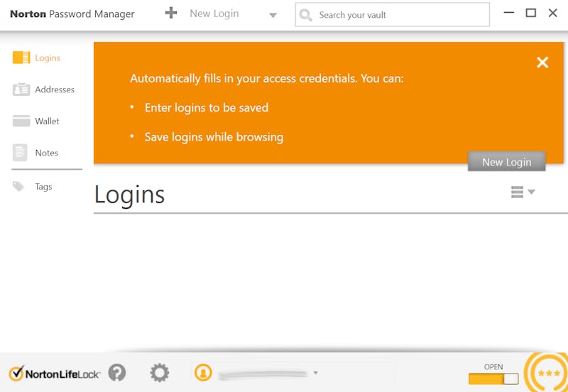Click the NortonLifeLock logo
The width and height of the screenshot is (568, 392).
[x=55, y=374]
